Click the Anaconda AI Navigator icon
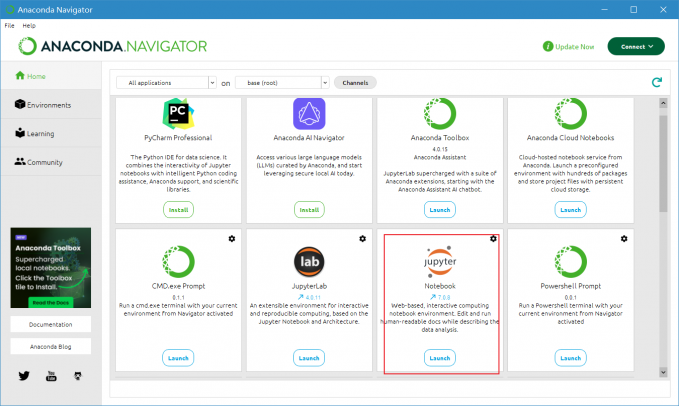The width and height of the screenshot is (679, 406). point(309,114)
